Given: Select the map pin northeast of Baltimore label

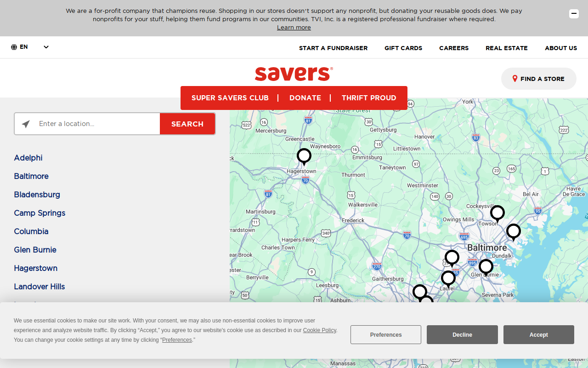Looking at the screenshot, I should tap(514, 232).
